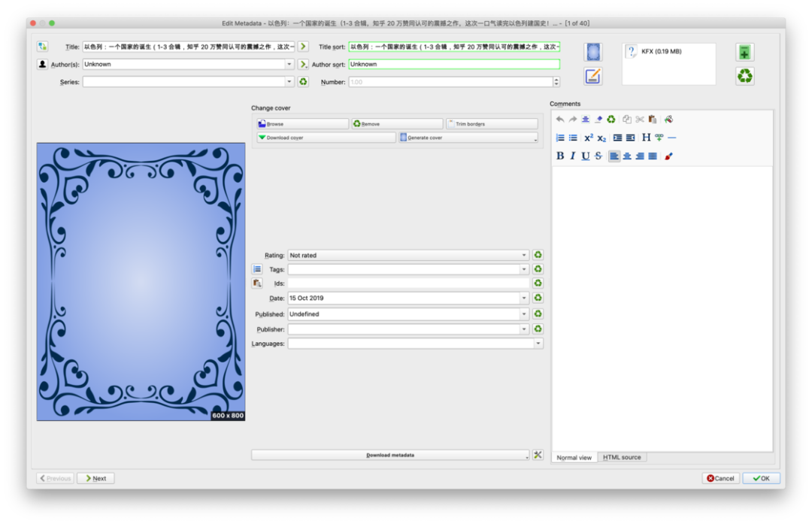Expand the Publisher dropdown

tap(523, 329)
